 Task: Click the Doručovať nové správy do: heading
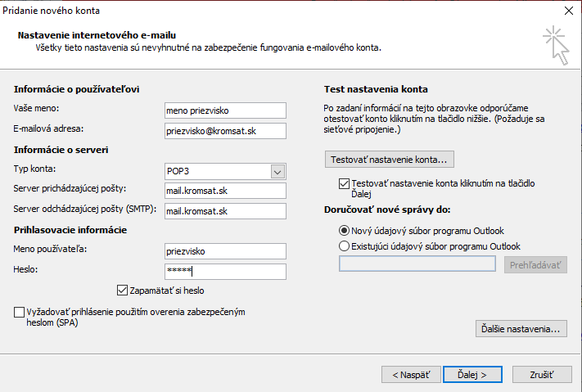(387, 210)
